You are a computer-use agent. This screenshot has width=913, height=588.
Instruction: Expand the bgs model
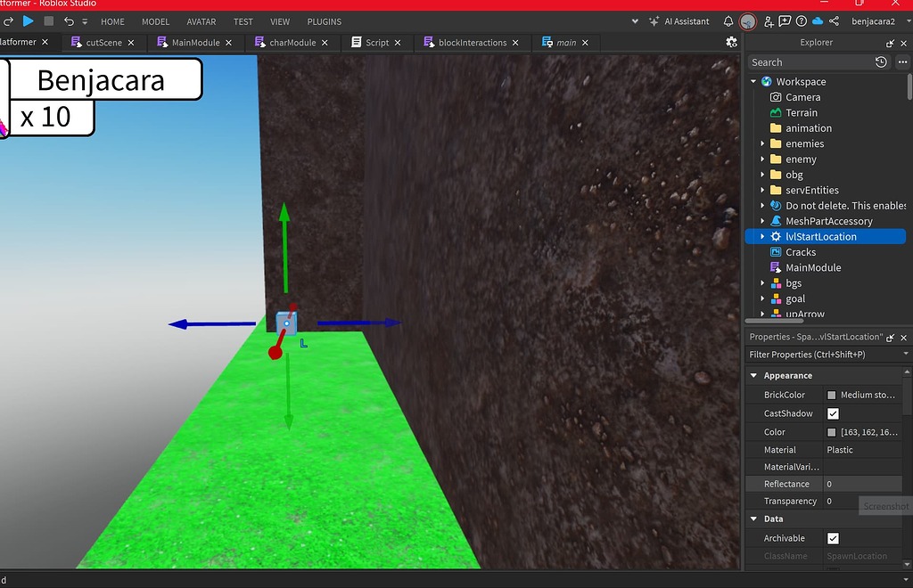coord(762,282)
